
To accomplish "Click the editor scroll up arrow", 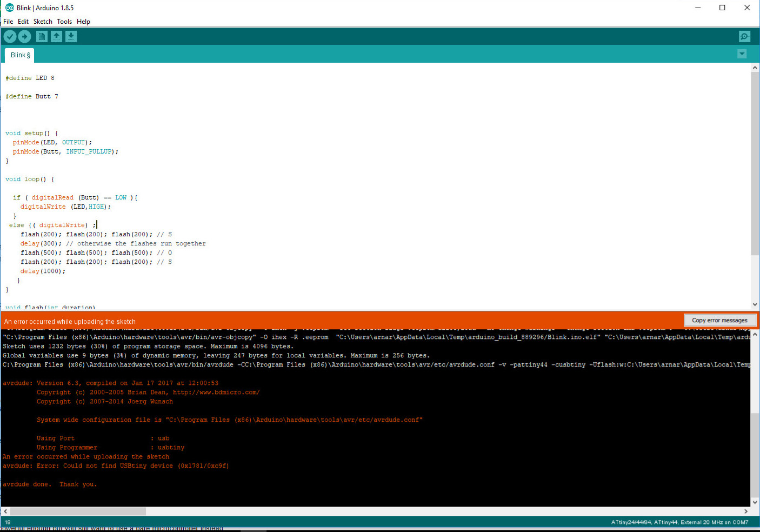I will pos(755,68).
